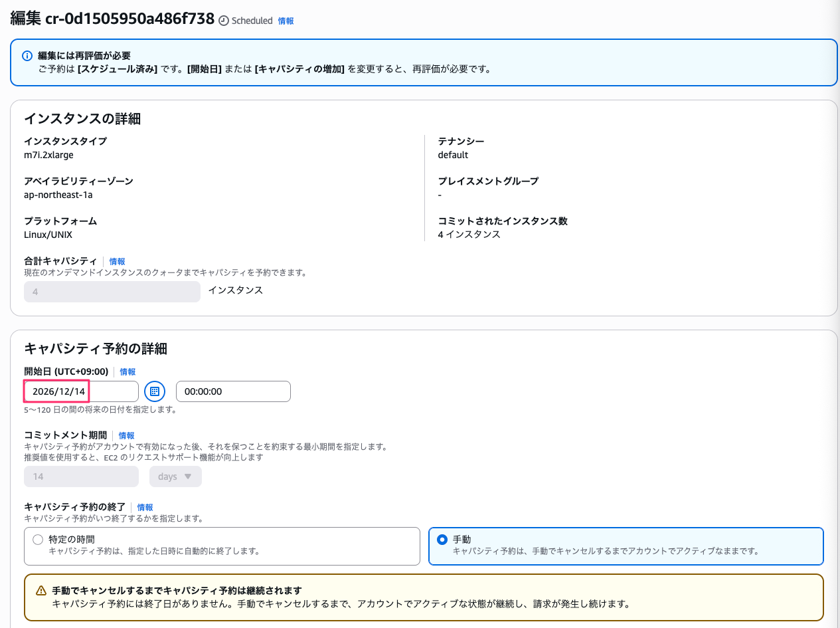
Task: Open the 情報 link beside キャパシティ予約の終了
Action: coord(145,507)
